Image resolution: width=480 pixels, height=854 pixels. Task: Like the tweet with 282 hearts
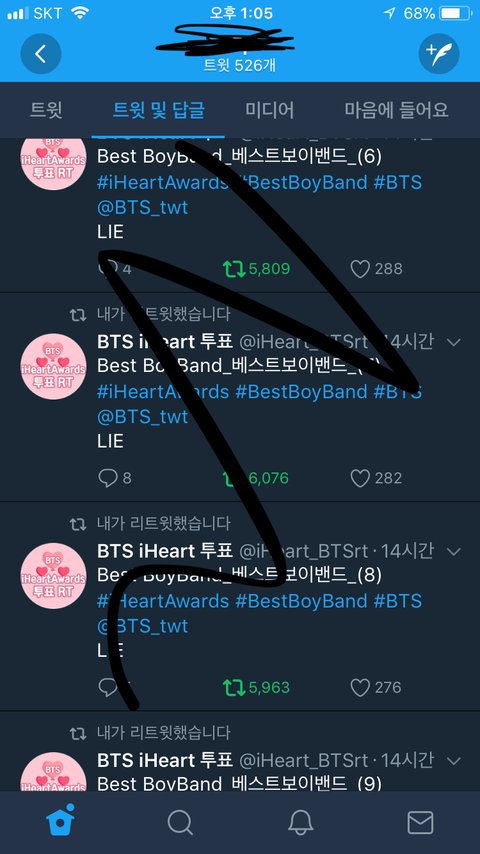point(360,478)
